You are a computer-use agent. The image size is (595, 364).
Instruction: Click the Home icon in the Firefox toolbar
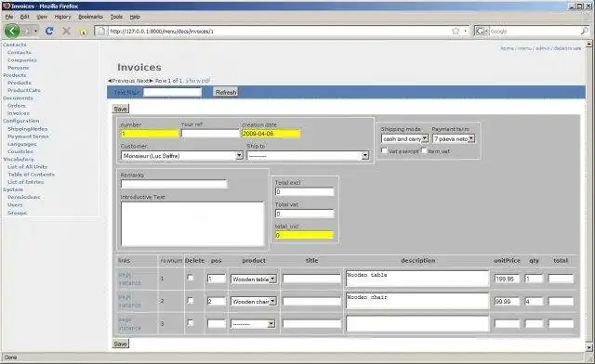click(x=84, y=32)
